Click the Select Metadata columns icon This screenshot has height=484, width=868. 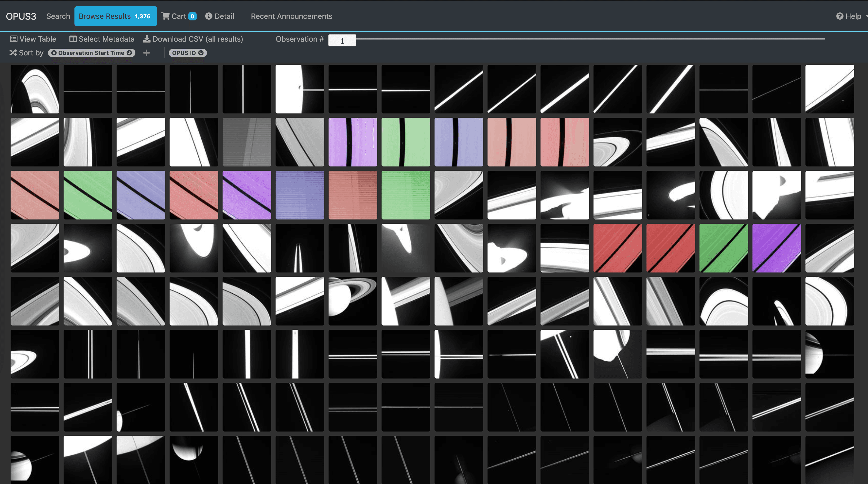[73, 39]
